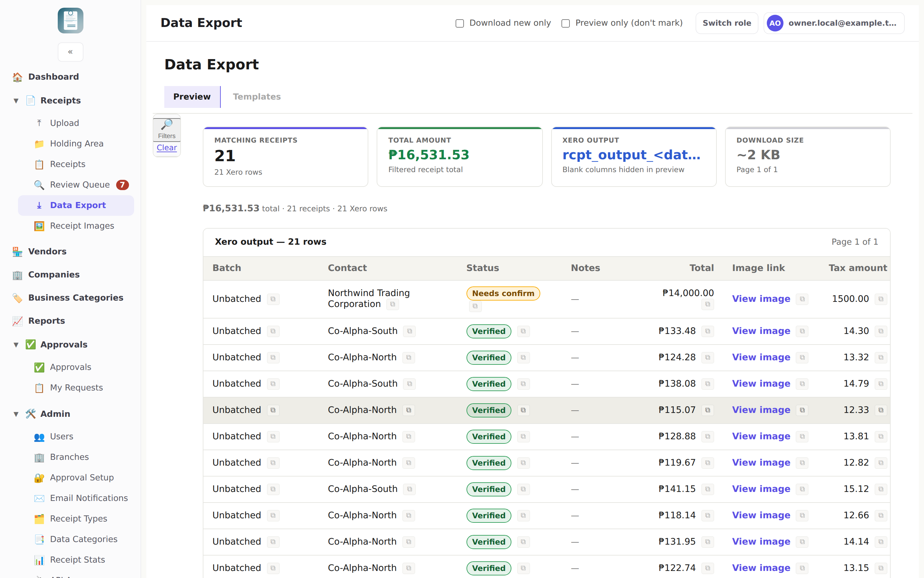Click the Review Queue magnifier icon
This screenshot has width=924, height=578.
39,185
